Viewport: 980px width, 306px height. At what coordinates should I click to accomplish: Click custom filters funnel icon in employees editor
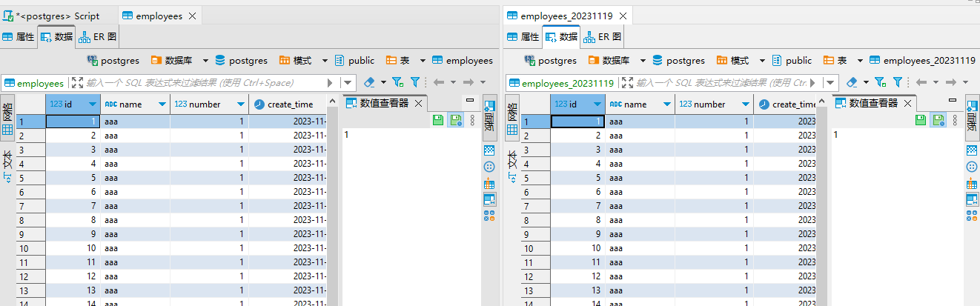[x=415, y=82]
